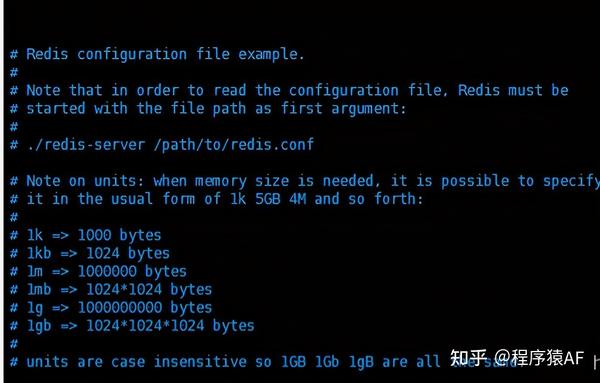The width and height of the screenshot is (600, 383).
Task: Click '1GB' in the case insensitive line
Action: coord(293,362)
